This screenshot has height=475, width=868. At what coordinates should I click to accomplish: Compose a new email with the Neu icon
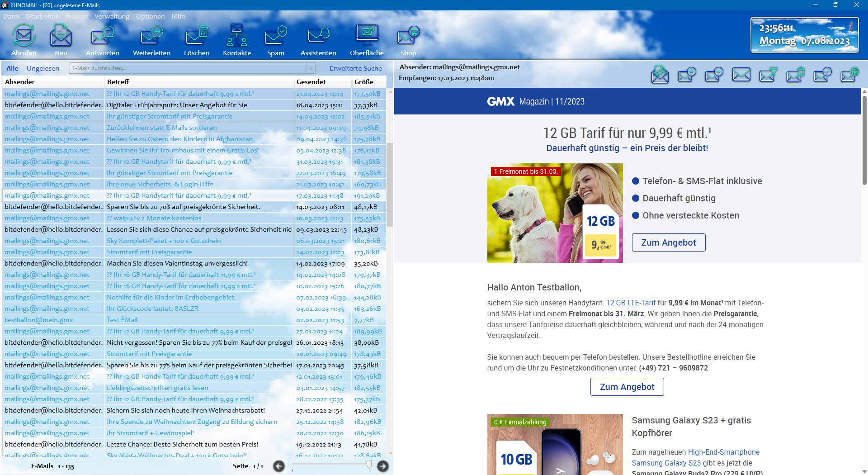tap(61, 36)
